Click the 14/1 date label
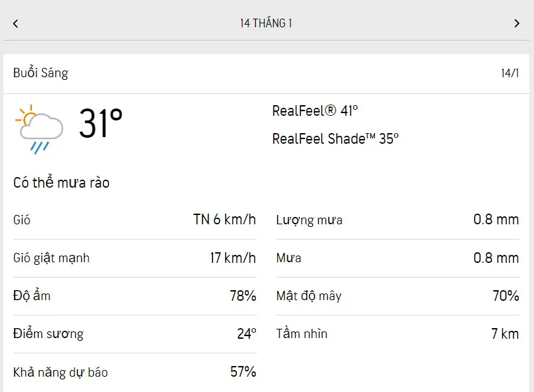This screenshot has width=534, height=392. 509,73
